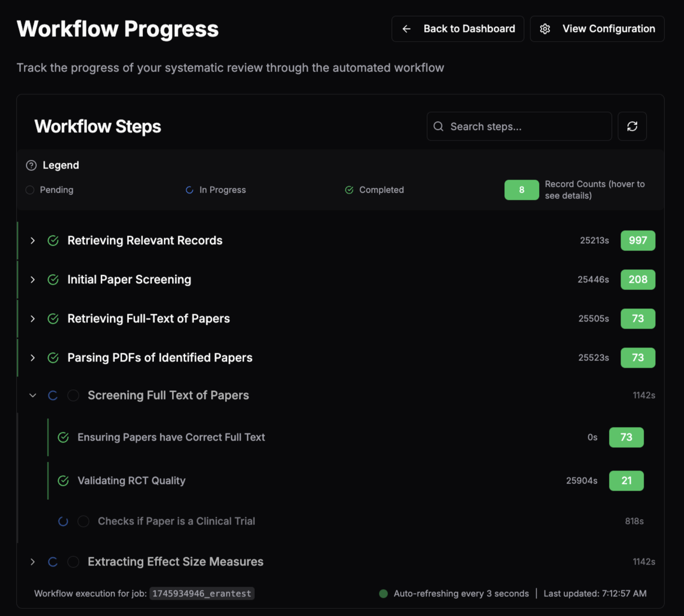Click the refresh workflow steps icon
Viewport: 684px width, 616px height.
tap(632, 126)
